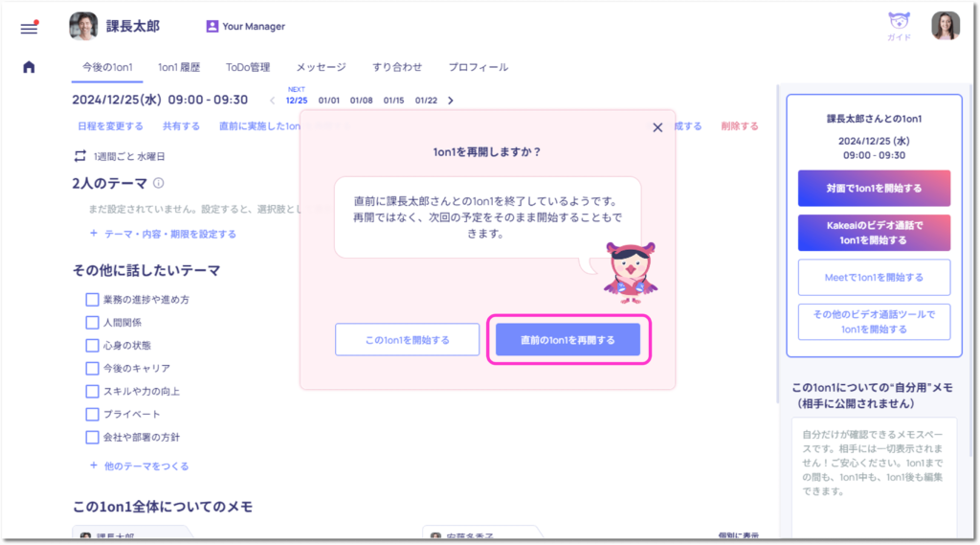Click 日程を変更する link
The width and height of the screenshot is (980, 545).
tap(111, 126)
